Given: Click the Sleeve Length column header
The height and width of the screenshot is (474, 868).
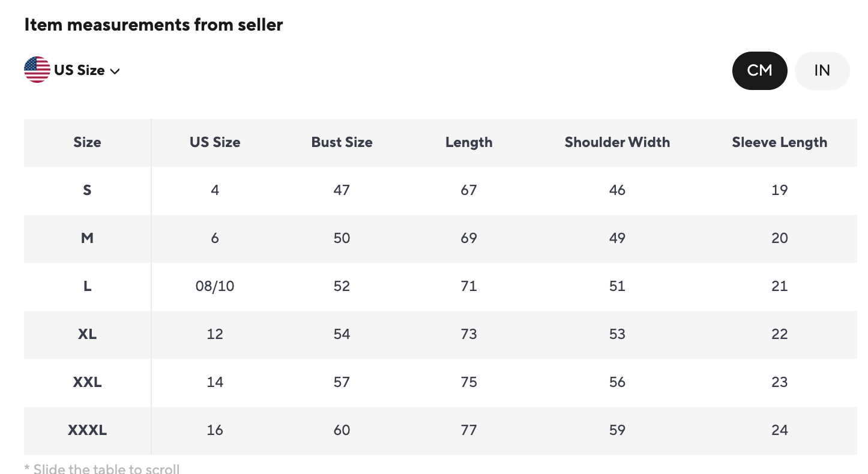Looking at the screenshot, I should pos(779,142).
